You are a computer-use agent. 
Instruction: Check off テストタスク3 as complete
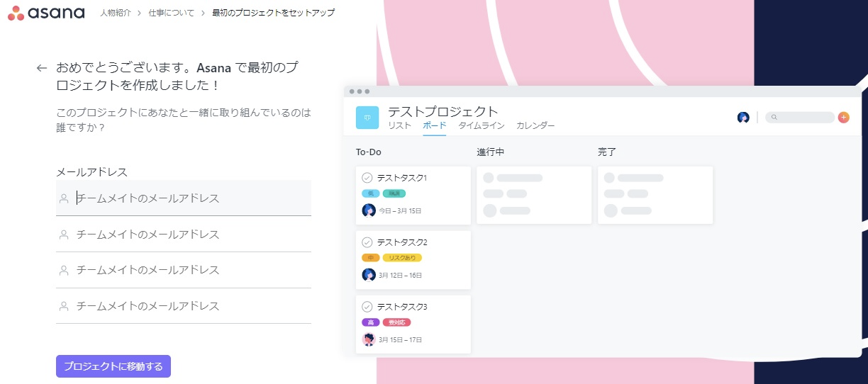[367, 307]
